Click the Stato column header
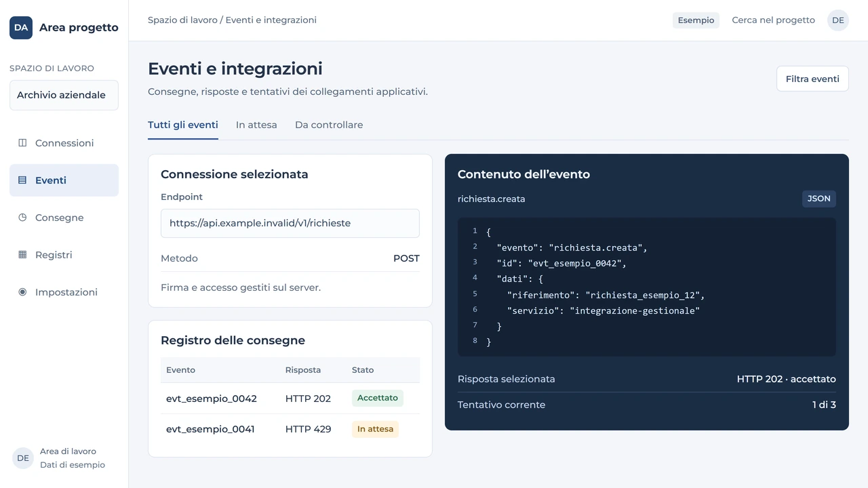The image size is (868, 488). point(363,370)
